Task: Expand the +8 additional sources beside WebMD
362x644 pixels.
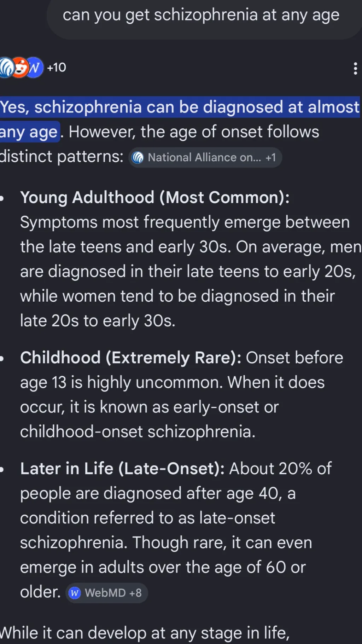Action: (x=135, y=593)
